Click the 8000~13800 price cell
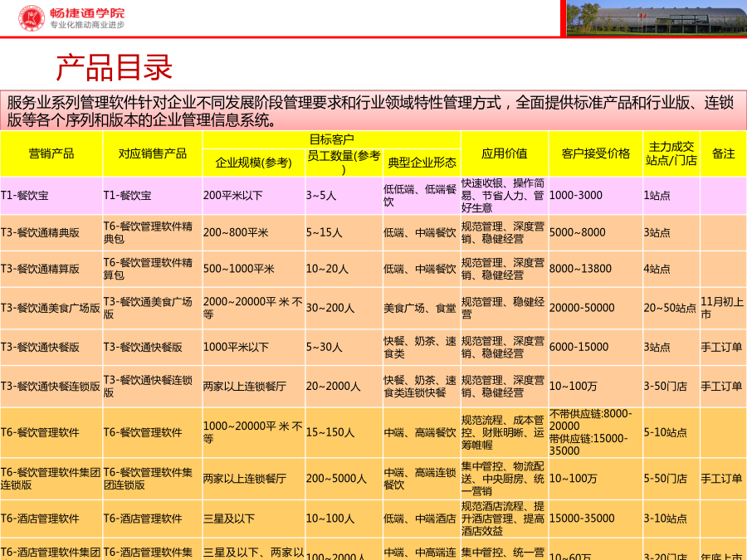This screenshot has width=747, height=560. [x=595, y=269]
